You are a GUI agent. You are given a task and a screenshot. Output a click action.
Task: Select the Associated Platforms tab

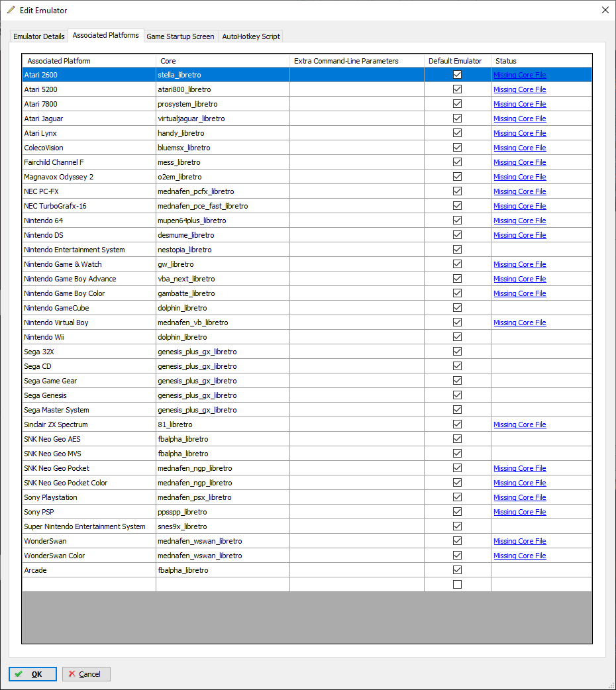(x=106, y=35)
